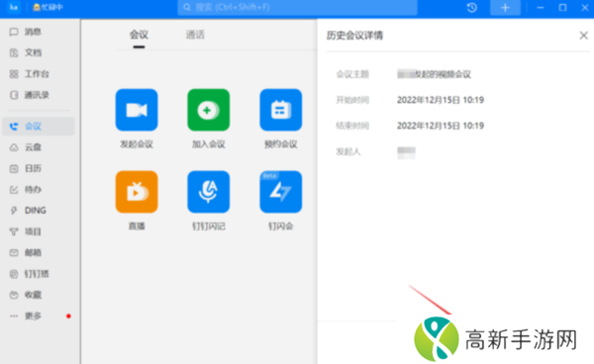Open the 钉闪会 beta icon
This screenshot has width=594, height=364.
tap(281, 192)
